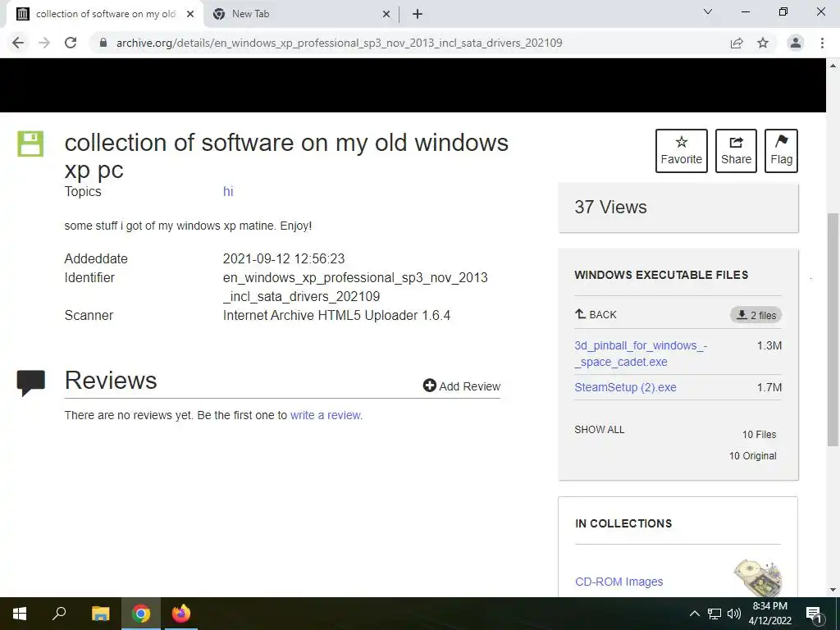The width and height of the screenshot is (840, 630).
Task: Open the 'hi' topic link
Action: pyautogui.click(x=228, y=191)
